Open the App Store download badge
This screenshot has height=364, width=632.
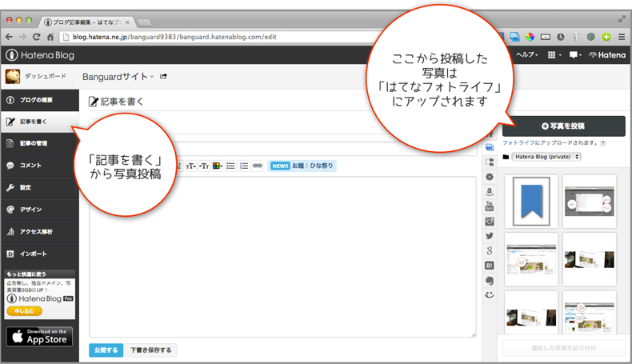coord(39,336)
